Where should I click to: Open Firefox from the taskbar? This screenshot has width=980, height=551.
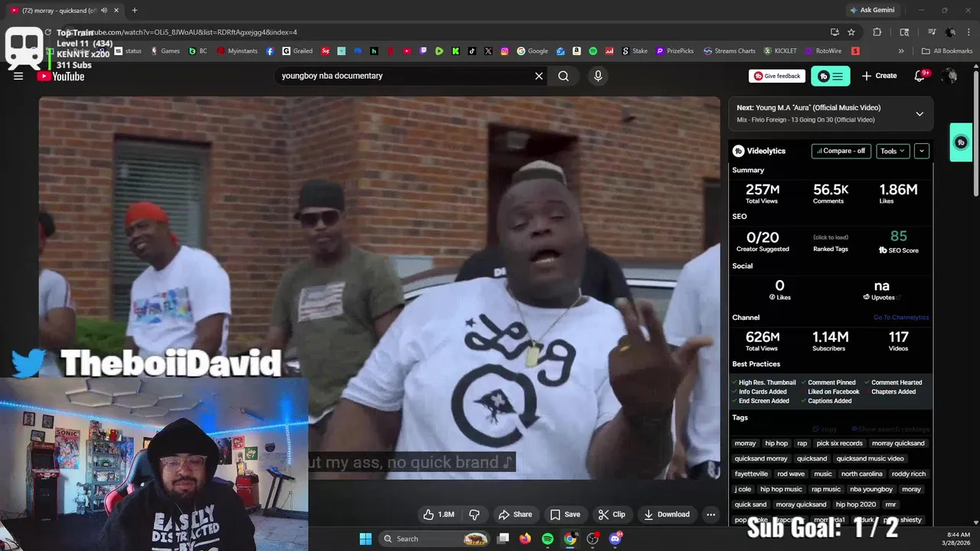[524, 539]
